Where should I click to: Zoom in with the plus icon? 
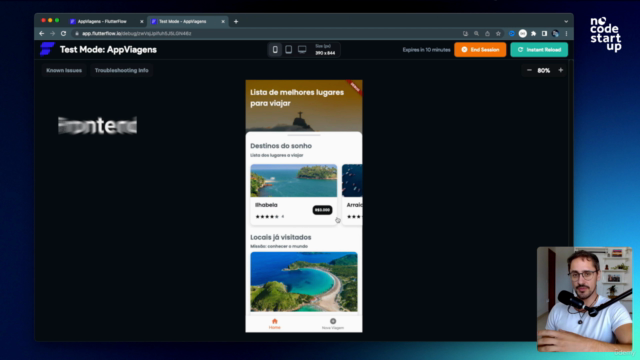click(x=560, y=70)
